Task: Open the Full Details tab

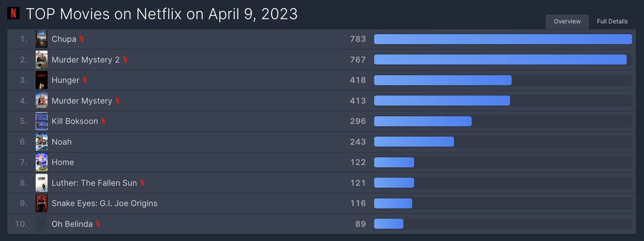Action: coord(612,21)
